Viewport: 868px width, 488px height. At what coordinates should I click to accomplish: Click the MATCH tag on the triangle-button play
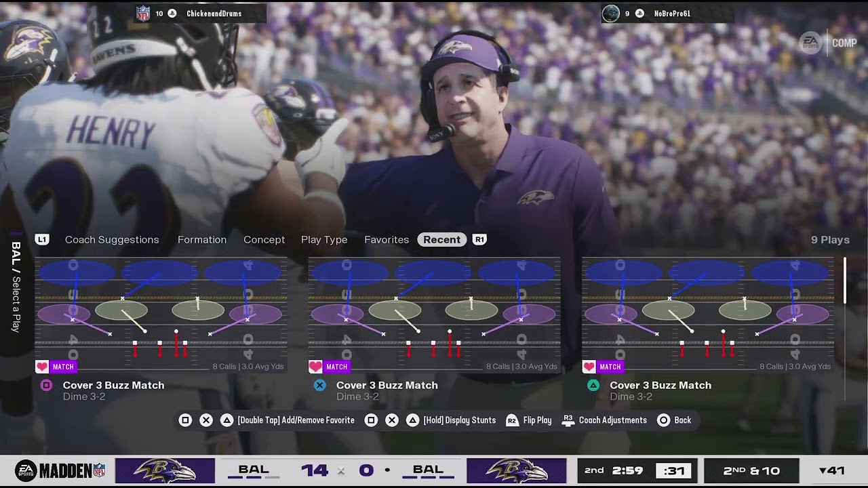[610, 367]
